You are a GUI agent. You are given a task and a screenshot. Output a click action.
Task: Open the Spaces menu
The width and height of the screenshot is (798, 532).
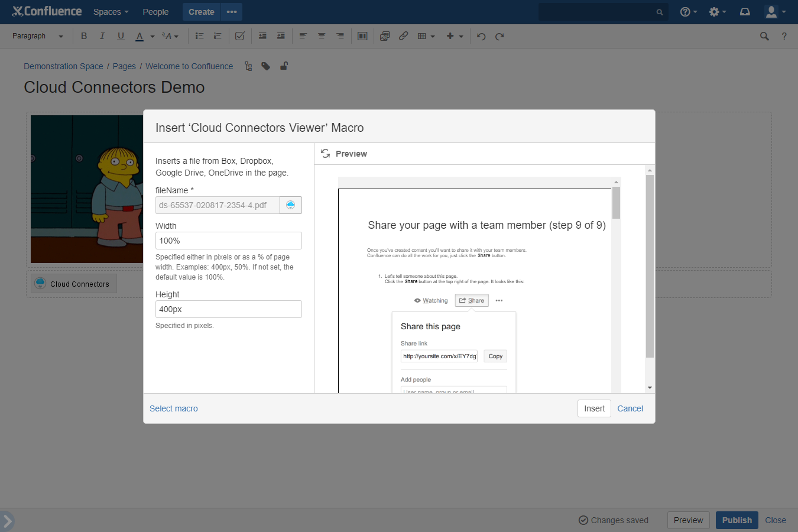pos(111,12)
